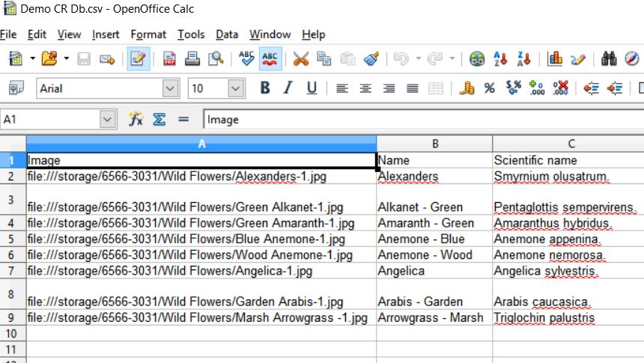Add Decimal Place icon
Viewport: 644px width, 363px height.
[537, 88]
